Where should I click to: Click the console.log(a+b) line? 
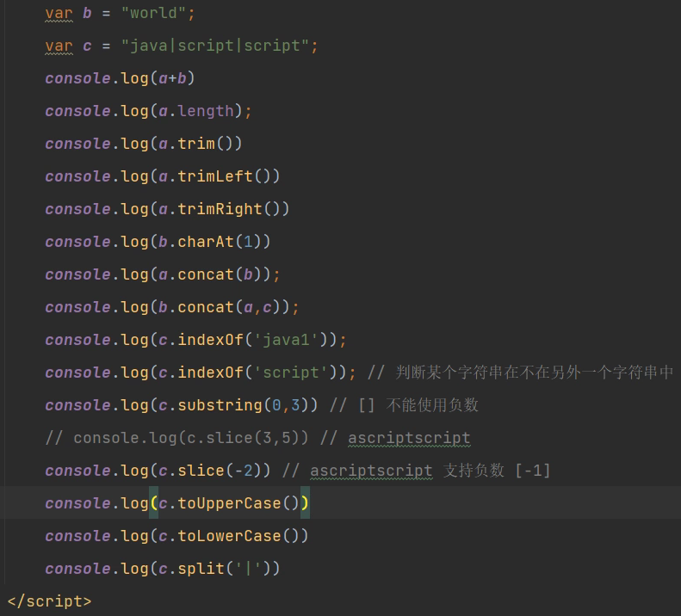pyautogui.click(x=120, y=78)
